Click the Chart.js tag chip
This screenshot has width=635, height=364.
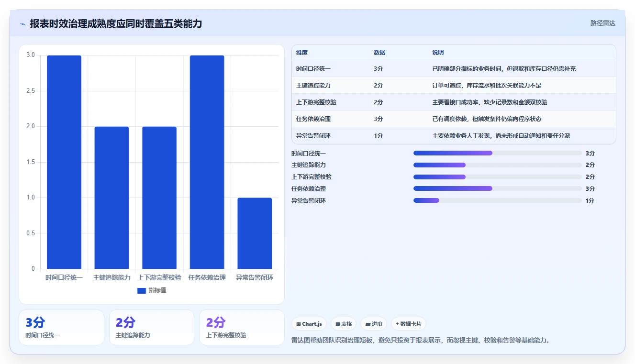pyautogui.click(x=309, y=324)
